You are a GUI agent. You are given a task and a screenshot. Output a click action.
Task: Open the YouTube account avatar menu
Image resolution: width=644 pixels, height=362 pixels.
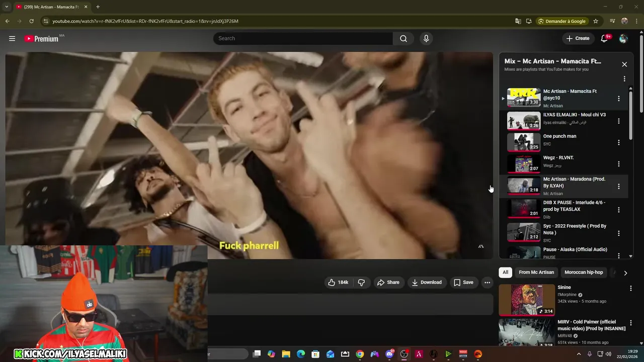click(x=623, y=38)
